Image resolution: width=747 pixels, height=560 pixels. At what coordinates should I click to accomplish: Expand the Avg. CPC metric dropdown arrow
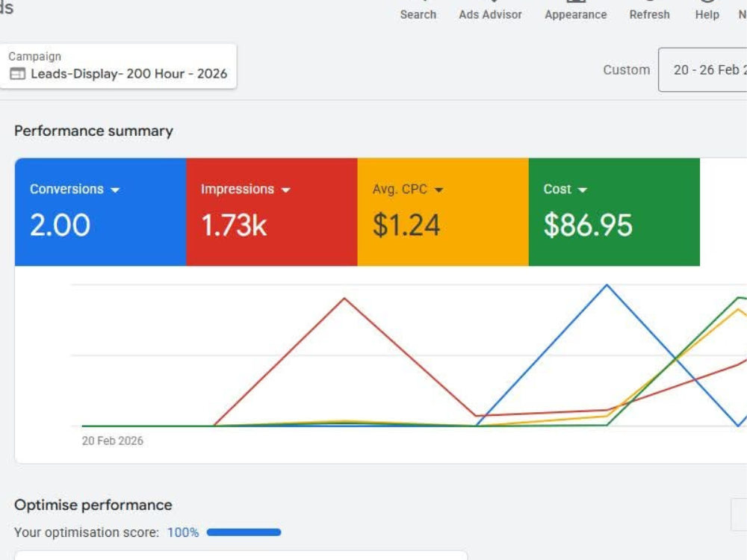click(438, 190)
